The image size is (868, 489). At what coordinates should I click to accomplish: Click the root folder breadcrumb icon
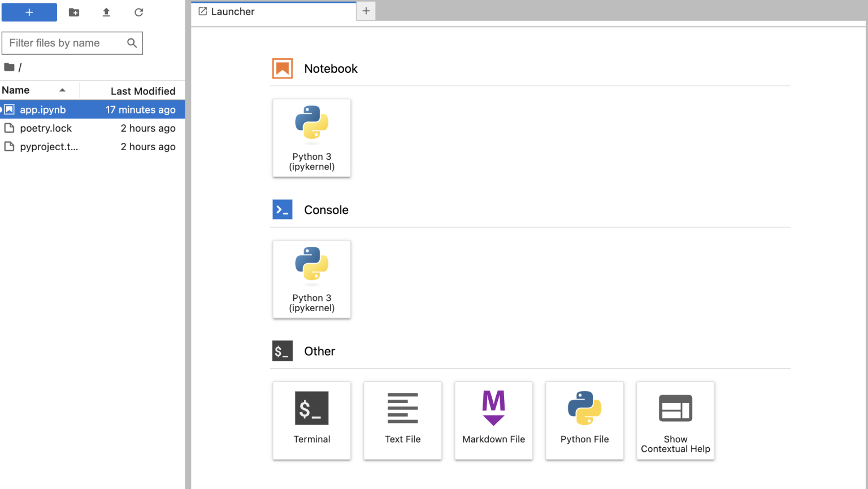point(9,67)
